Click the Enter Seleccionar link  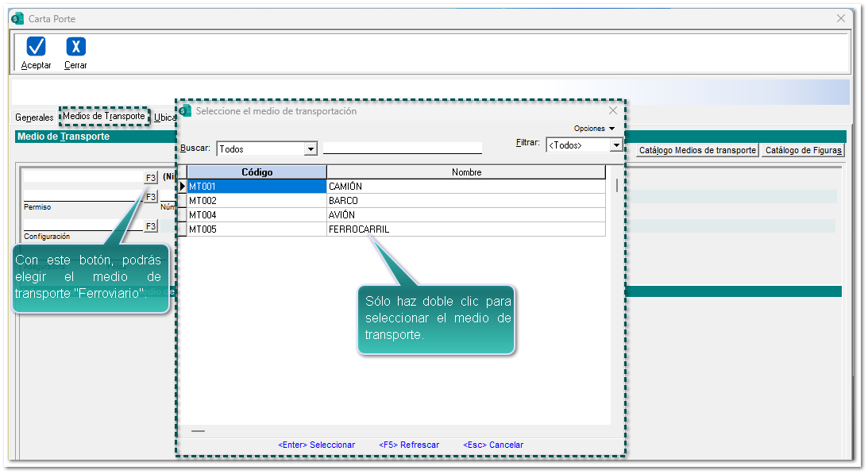316,445
